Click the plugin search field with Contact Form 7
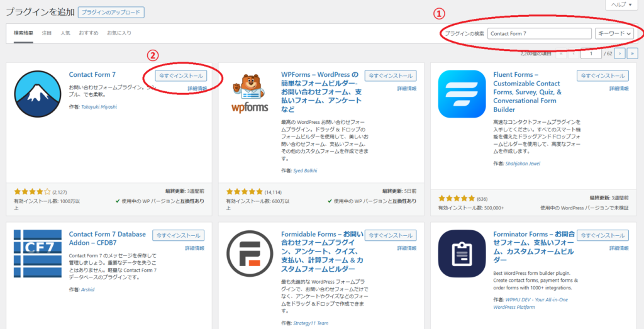This screenshot has width=644, height=329. 539,34
